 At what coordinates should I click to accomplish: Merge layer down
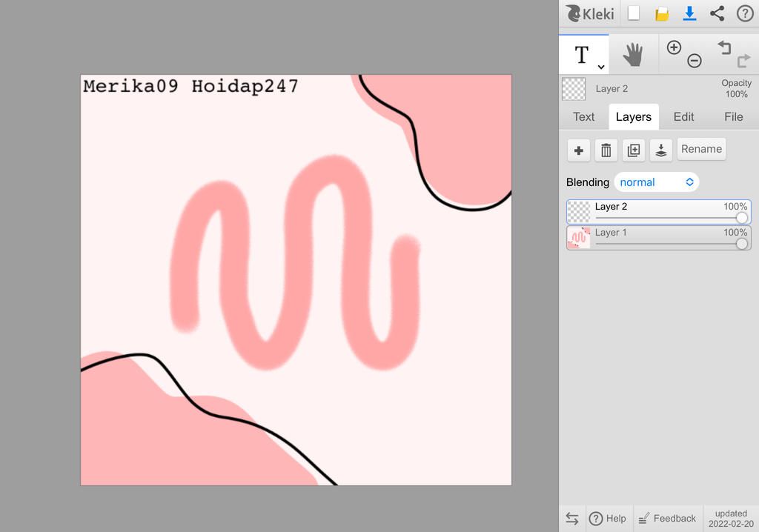coord(660,150)
